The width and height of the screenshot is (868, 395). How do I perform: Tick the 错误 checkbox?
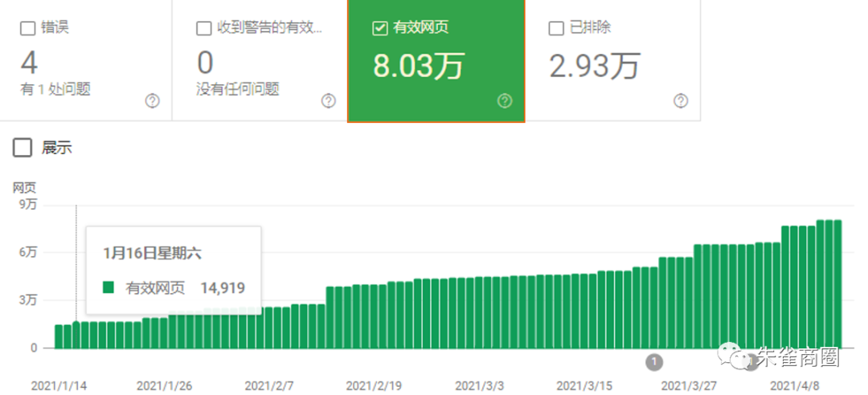tap(27, 28)
